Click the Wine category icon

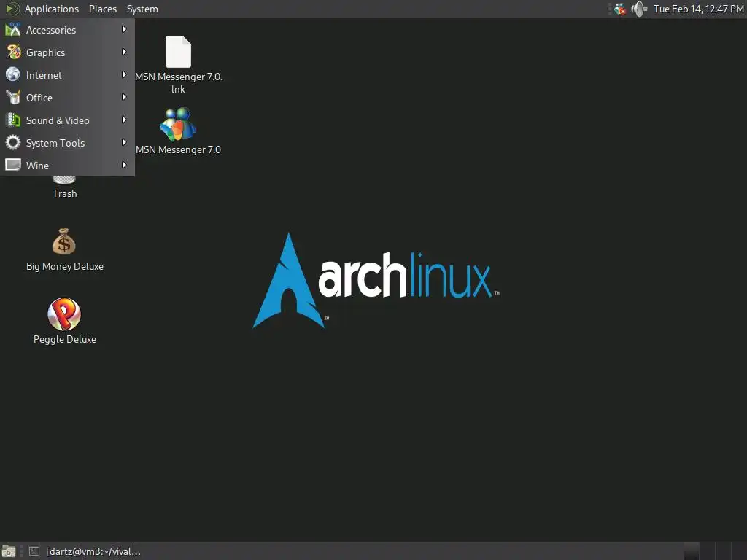pos(13,165)
